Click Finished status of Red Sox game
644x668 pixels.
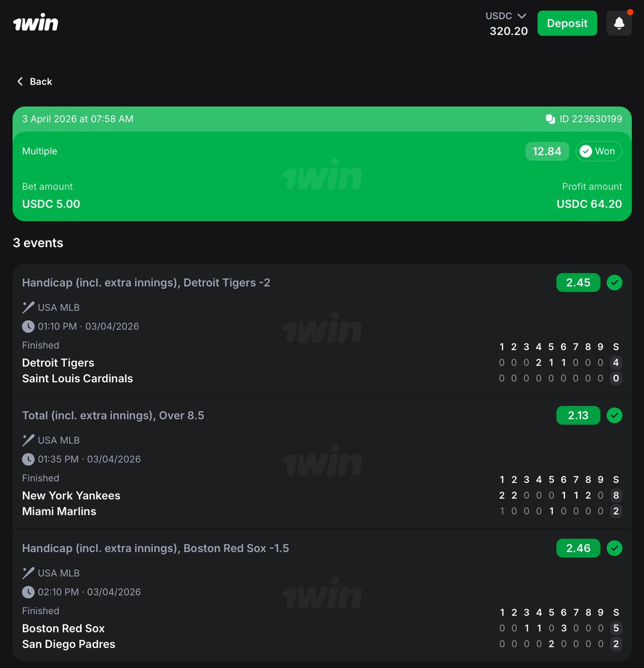41,611
